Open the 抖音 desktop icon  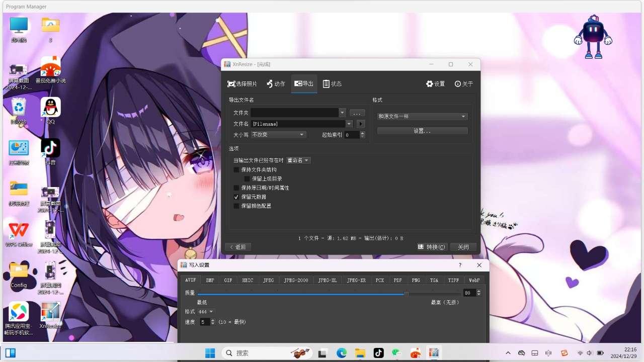tap(50, 152)
